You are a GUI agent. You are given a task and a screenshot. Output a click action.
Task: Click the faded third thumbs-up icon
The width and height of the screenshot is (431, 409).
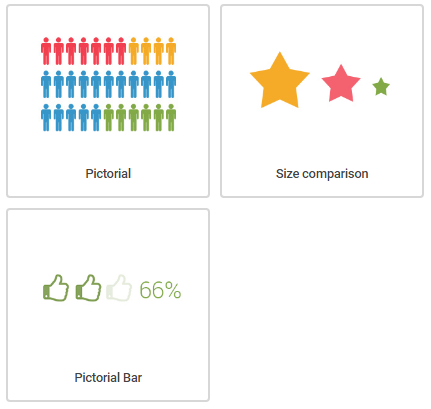click(x=119, y=288)
